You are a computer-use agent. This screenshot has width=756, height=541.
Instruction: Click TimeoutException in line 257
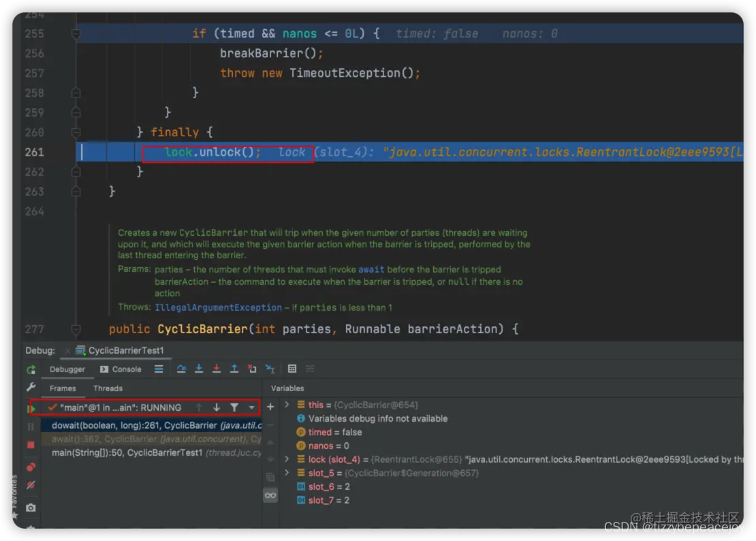click(x=344, y=74)
